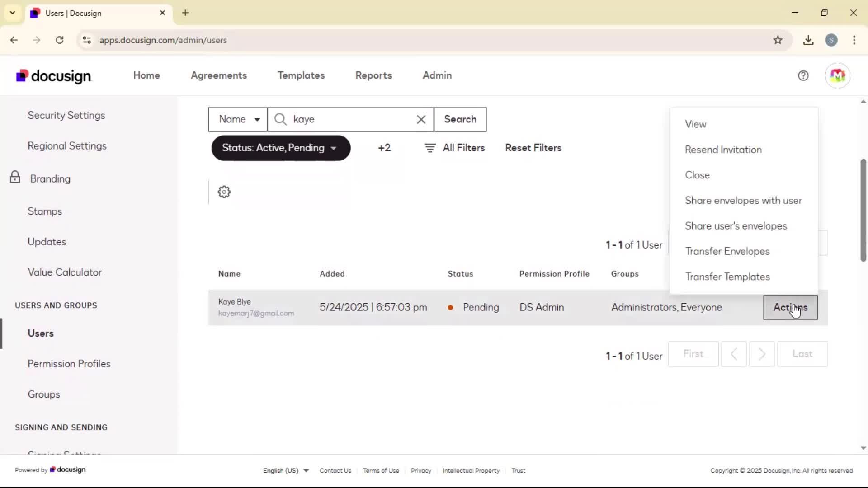Open Actions dropdown for Kaye Blye
868x488 pixels.
(x=790, y=307)
